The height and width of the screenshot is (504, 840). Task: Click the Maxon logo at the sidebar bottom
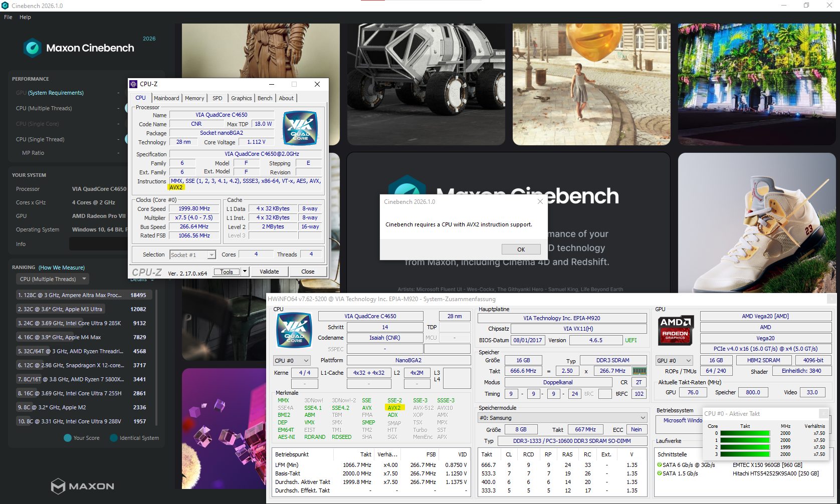83,486
